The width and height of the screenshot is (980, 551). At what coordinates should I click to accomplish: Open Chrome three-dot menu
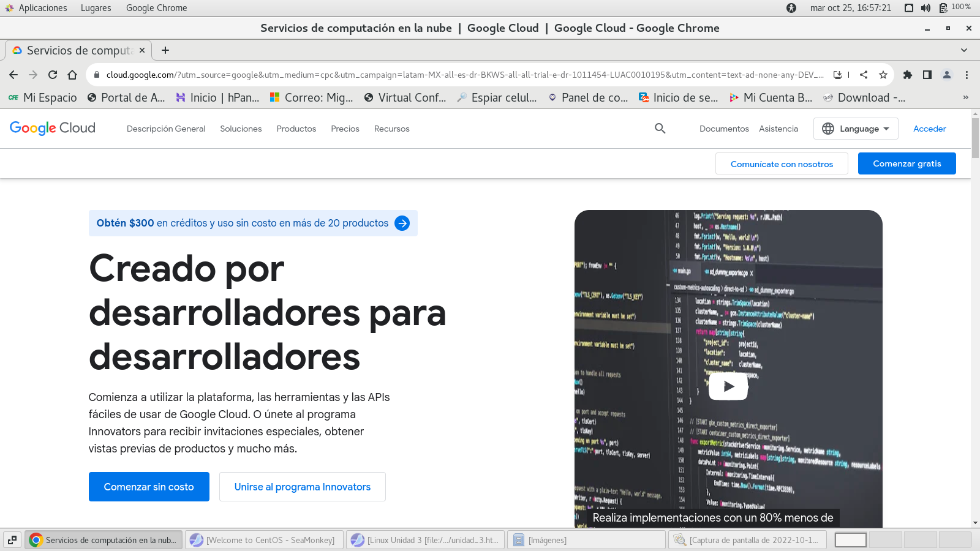click(x=967, y=75)
